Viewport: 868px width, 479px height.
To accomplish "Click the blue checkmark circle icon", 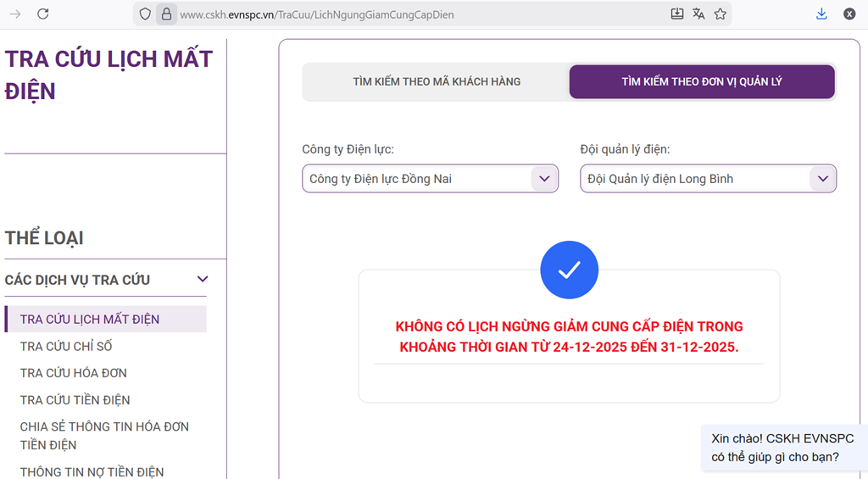I will (x=569, y=270).
